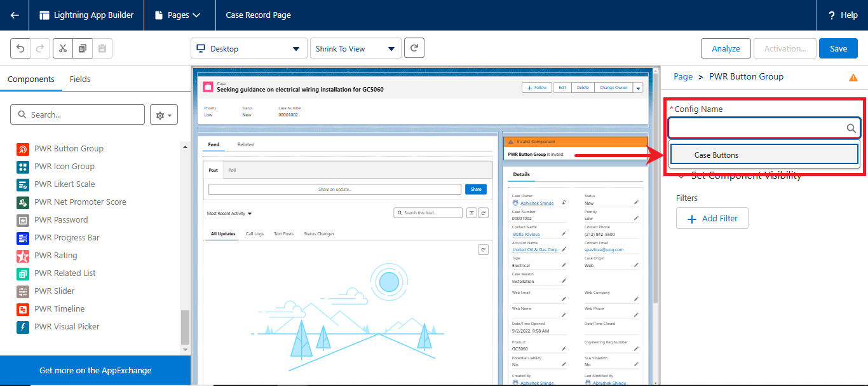Open the United Oil & Gas Corp. link

pyautogui.click(x=535, y=250)
